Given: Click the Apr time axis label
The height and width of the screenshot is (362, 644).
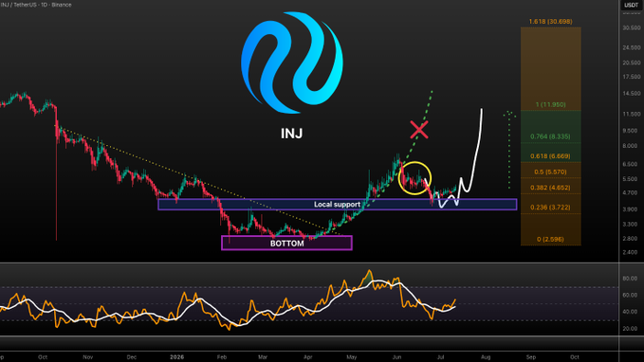Looking at the screenshot, I should click(308, 357).
